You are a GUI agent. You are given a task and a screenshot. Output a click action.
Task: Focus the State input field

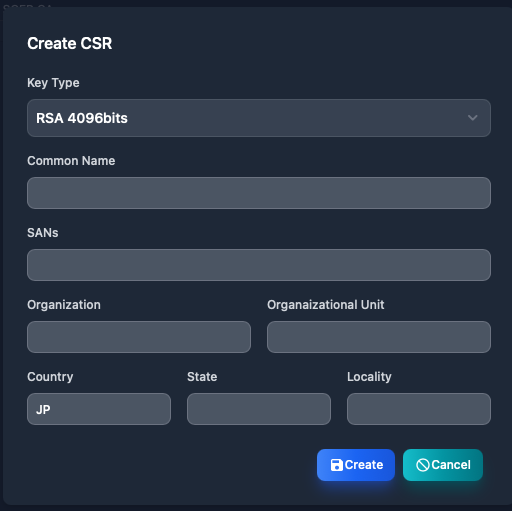259,409
